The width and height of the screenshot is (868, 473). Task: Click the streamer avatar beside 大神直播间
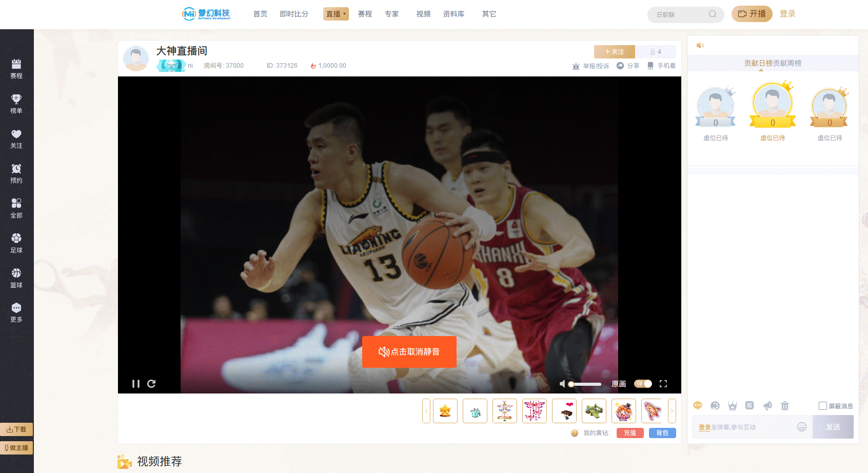[x=136, y=58]
